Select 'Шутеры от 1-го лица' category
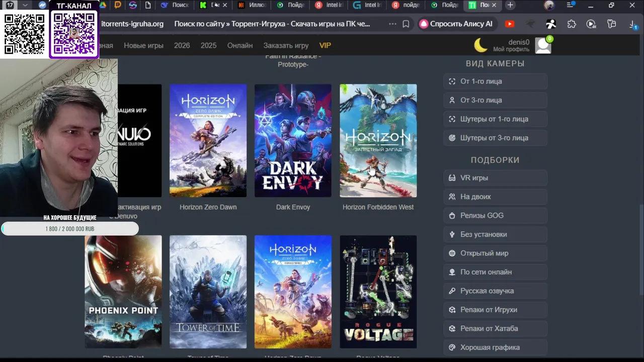 coord(495,119)
